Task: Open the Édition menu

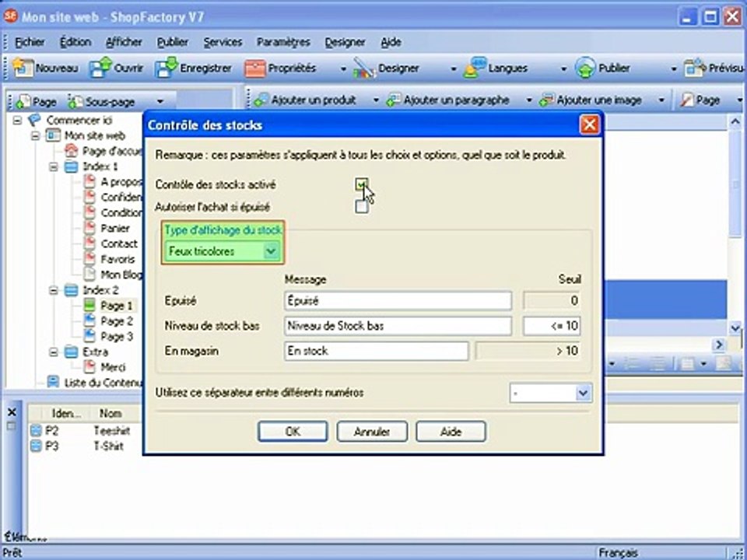Action: pos(75,42)
